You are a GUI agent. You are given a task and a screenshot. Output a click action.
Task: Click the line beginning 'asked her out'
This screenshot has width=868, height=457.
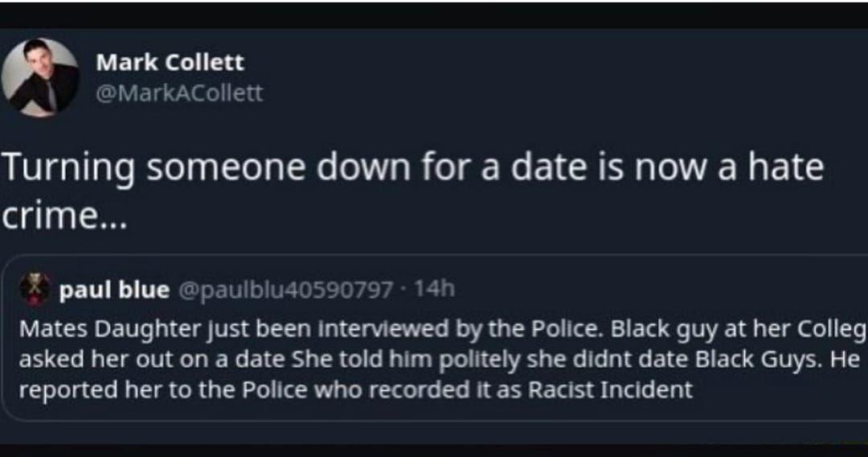tap(440, 360)
